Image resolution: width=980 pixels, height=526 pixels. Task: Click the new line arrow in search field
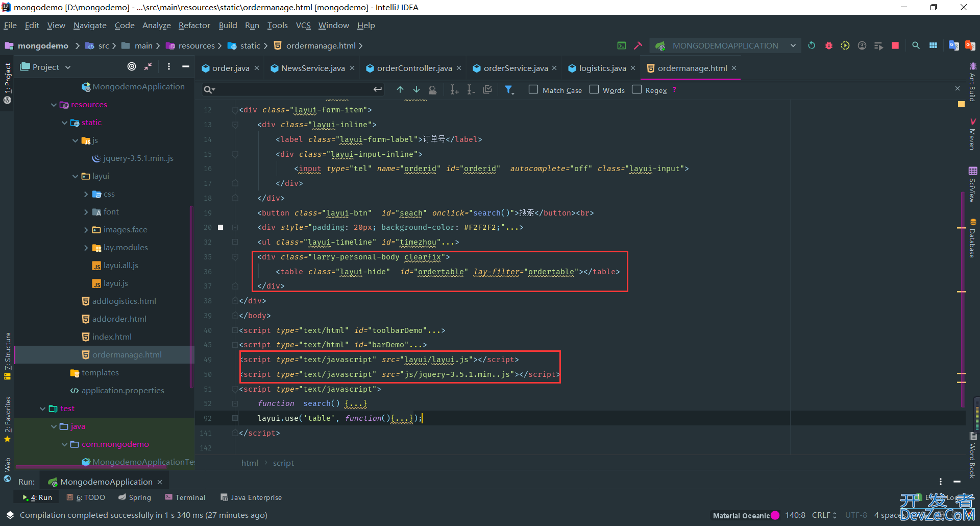tap(377, 89)
